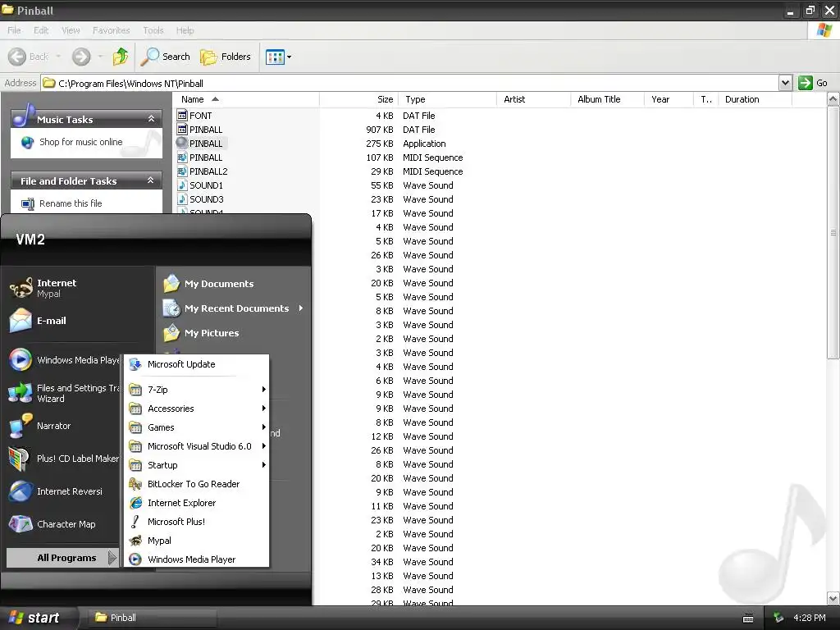Select the SOUND1 wave file icon
840x630 pixels.
(182, 185)
